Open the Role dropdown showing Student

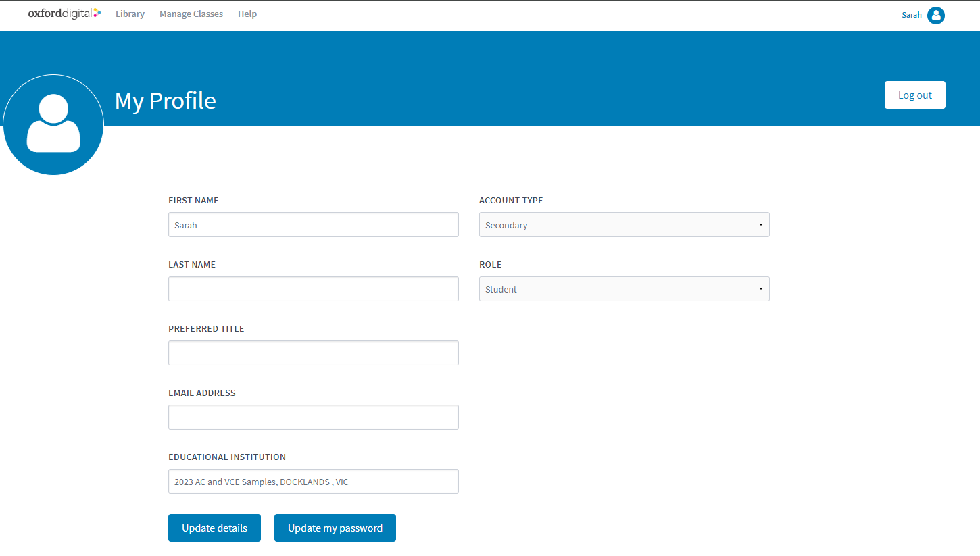click(624, 288)
